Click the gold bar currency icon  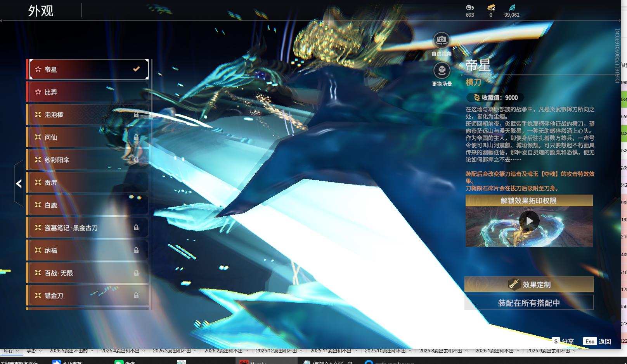(x=491, y=7)
